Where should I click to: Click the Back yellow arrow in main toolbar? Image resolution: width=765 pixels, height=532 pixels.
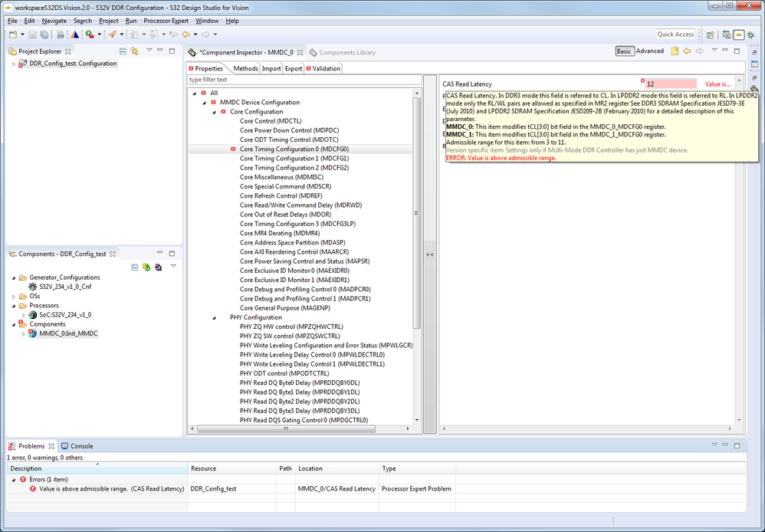186,34
